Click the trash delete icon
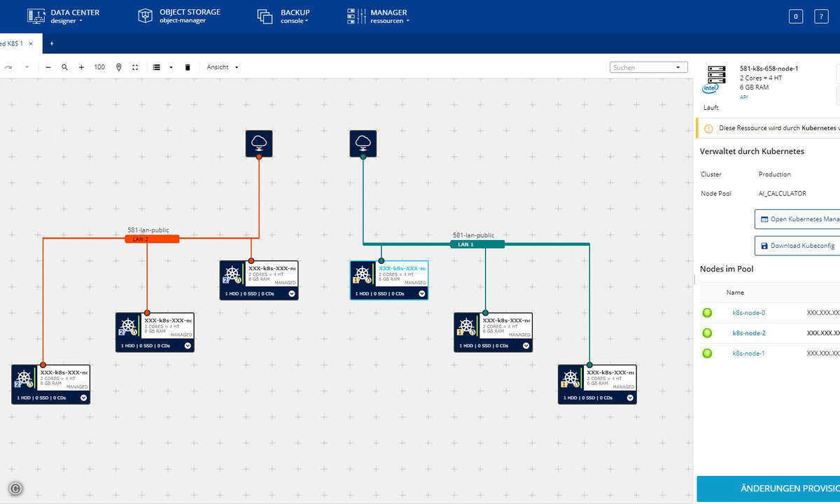The height and width of the screenshot is (504, 840). click(x=188, y=67)
